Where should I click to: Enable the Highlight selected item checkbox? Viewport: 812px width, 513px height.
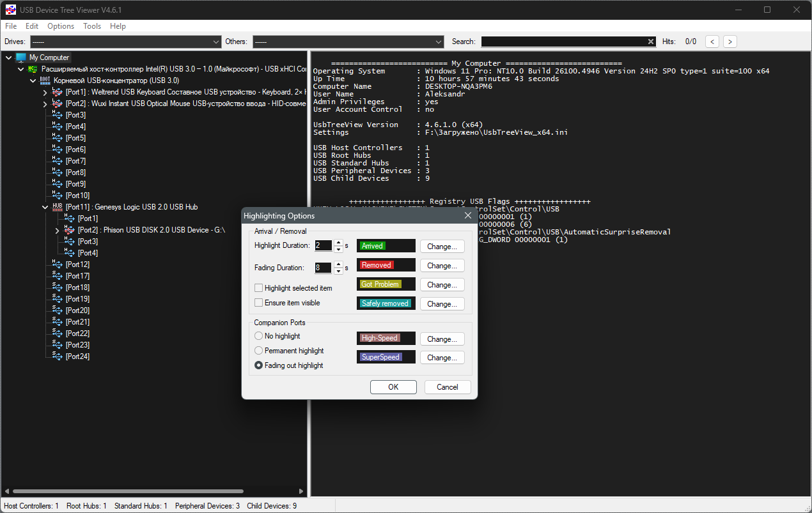pyautogui.click(x=259, y=288)
